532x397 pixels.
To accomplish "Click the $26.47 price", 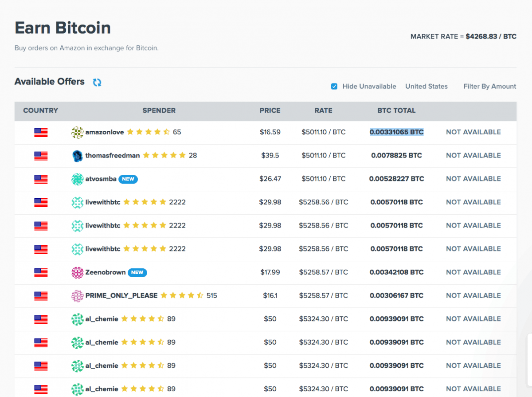I will tap(270, 179).
